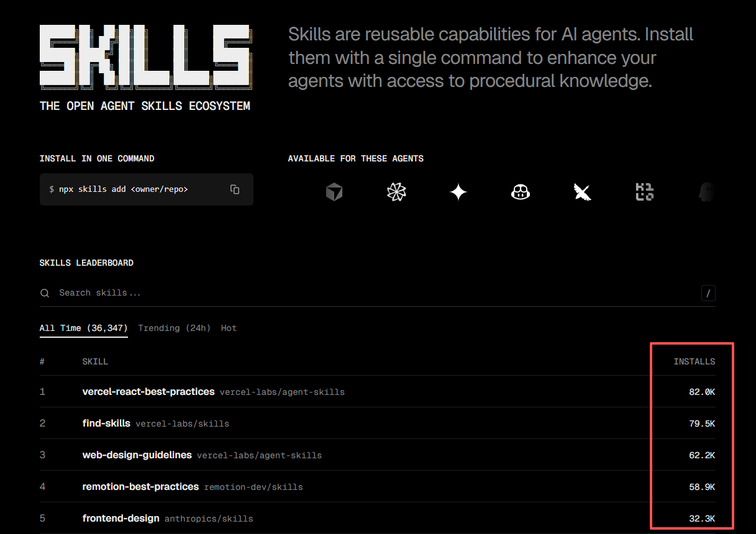Viewport: 756px width, 534px height.
Task: Click the bird-shaped agent icon
Action: click(582, 192)
